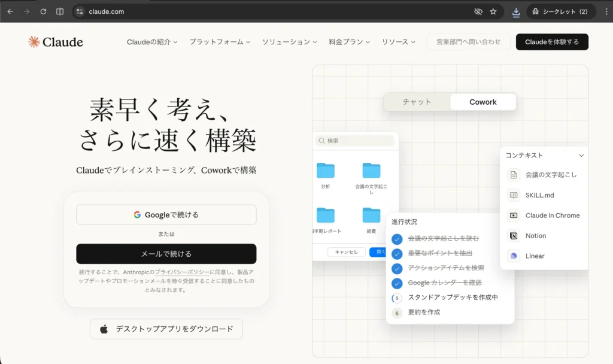Expand the Claudeの紹介 dropdown menu
This screenshot has height=364, width=613.
pyautogui.click(x=152, y=42)
